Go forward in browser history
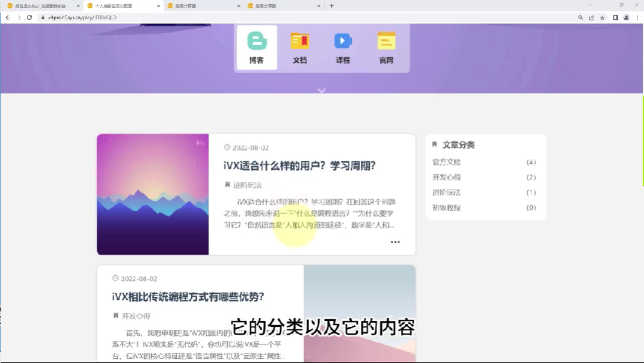Image resolution: width=644 pixels, height=363 pixels. coord(19,17)
